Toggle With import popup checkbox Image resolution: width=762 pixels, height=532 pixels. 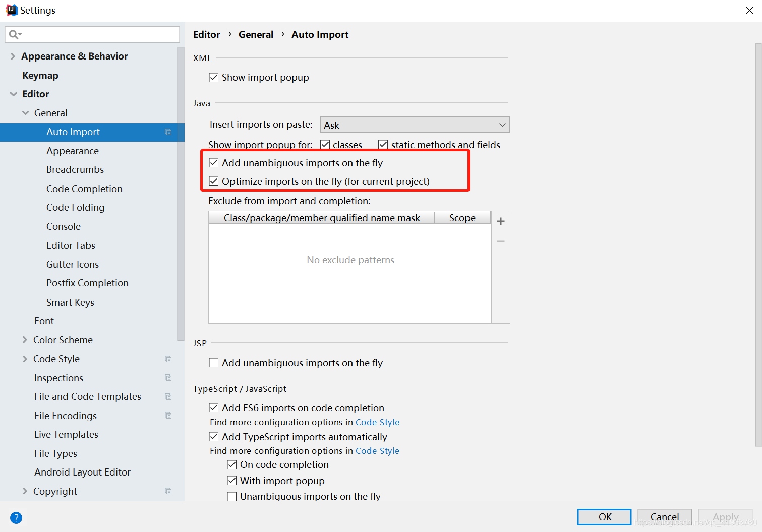click(232, 481)
